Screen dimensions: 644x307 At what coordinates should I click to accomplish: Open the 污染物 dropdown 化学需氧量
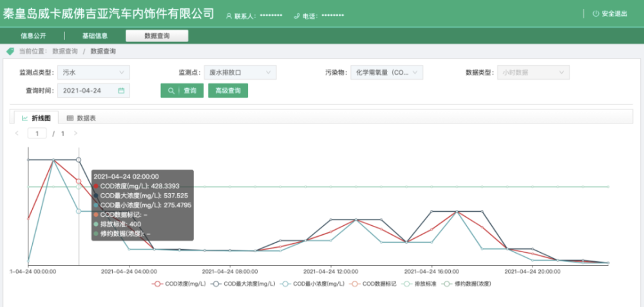(x=386, y=73)
